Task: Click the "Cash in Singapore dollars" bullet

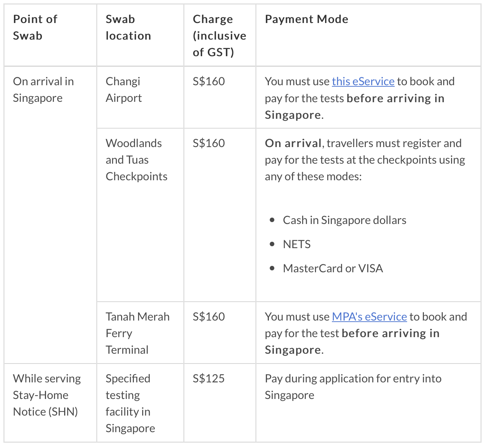Action: coord(344,220)
